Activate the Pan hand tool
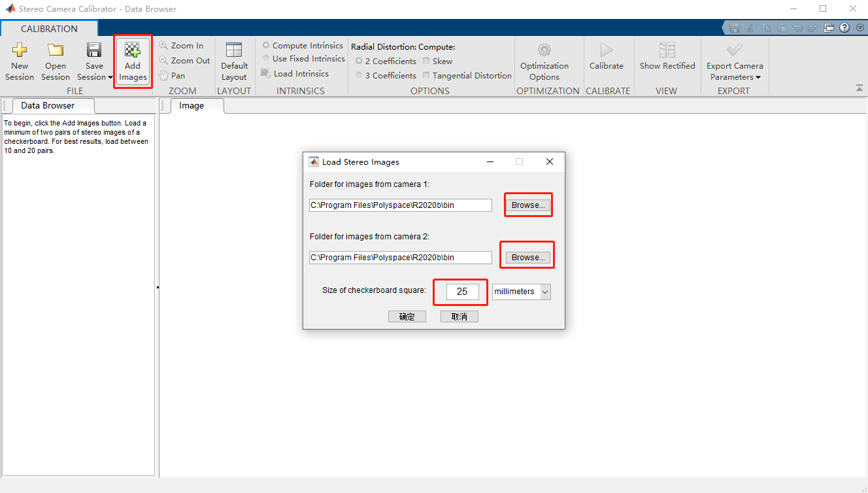 coord(172,76)
